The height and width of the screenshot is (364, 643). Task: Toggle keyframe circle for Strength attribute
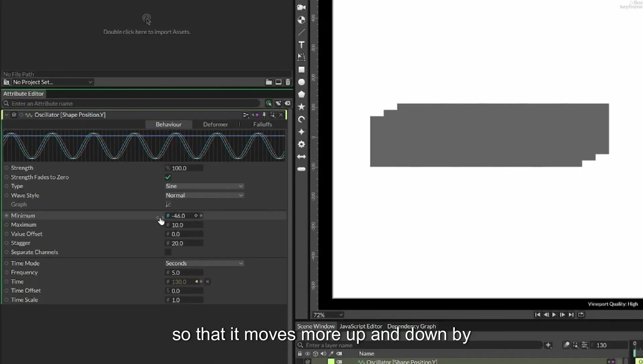pos(6,168)
